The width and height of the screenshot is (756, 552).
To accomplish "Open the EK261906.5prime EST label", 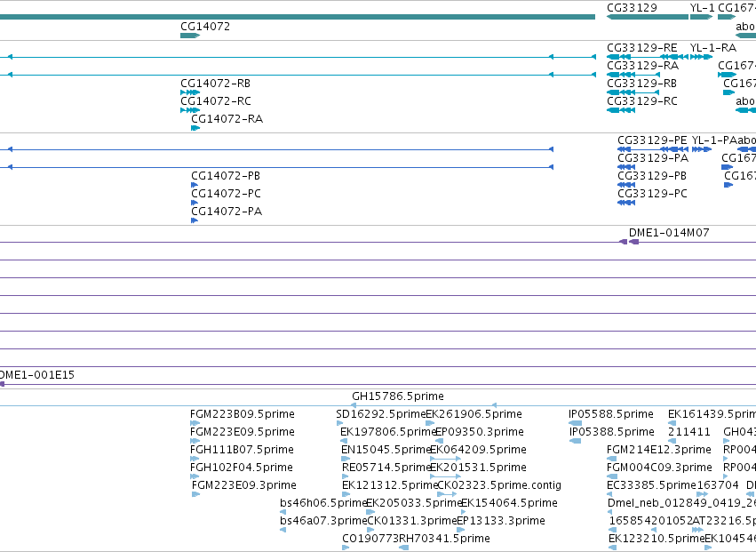I will point(474,414).
